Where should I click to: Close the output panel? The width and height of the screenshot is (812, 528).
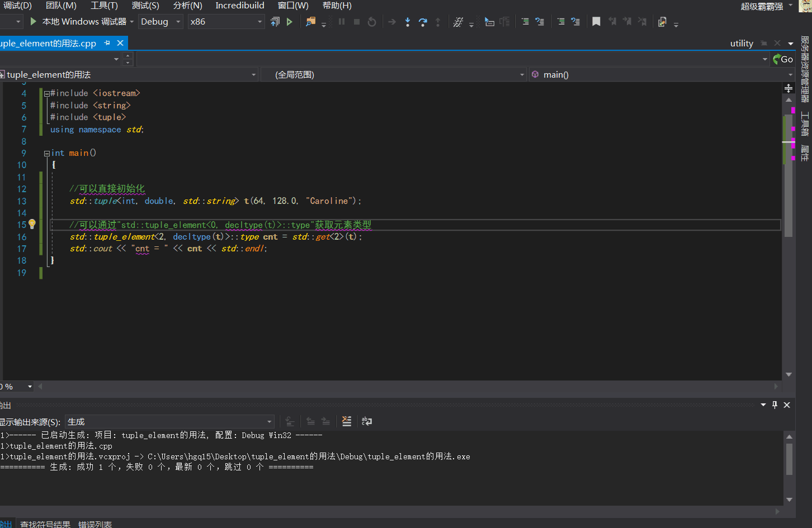(787, 405)
